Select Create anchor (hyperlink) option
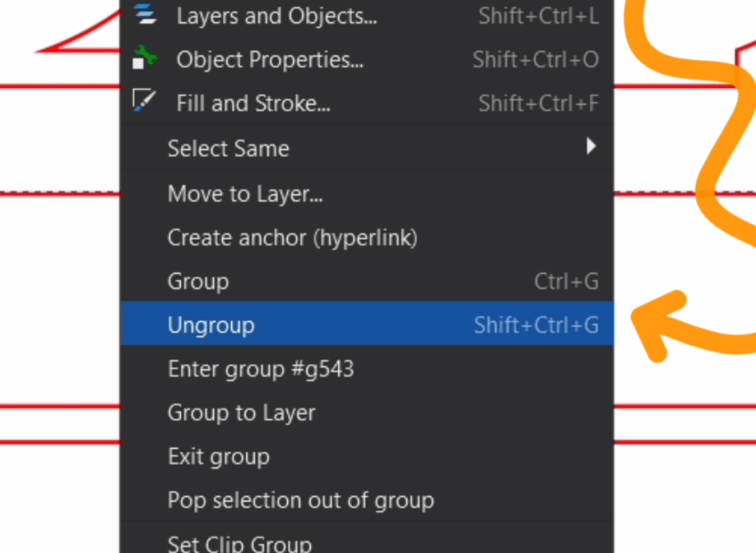The width and height of the screenshot is (756, 553). (x=292, y=238)
